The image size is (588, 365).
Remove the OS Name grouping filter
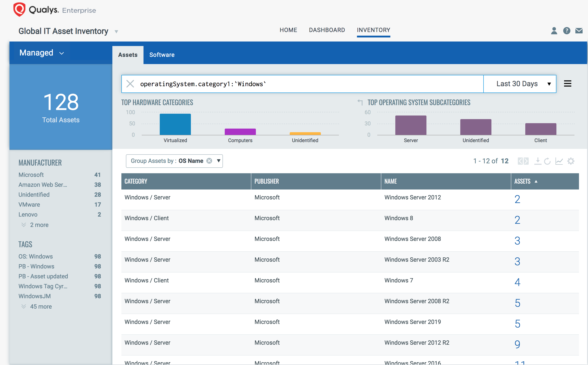tap(209, 161)
